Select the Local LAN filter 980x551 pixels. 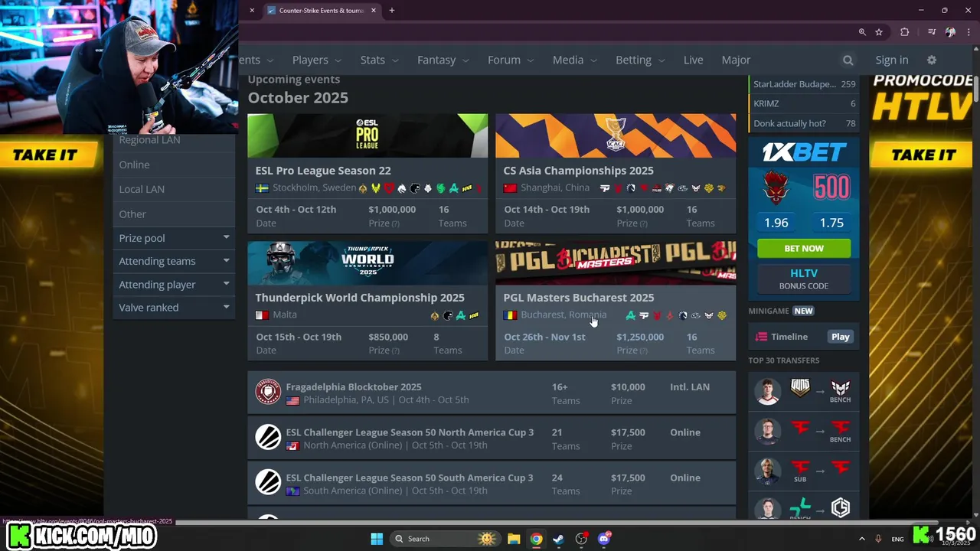(174, 189)
